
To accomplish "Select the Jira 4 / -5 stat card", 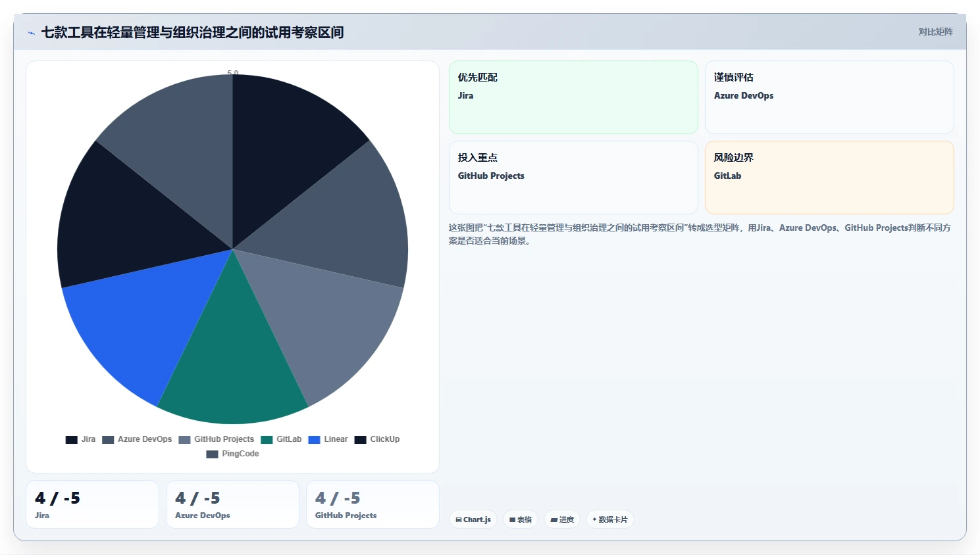I will pos(92,504).
